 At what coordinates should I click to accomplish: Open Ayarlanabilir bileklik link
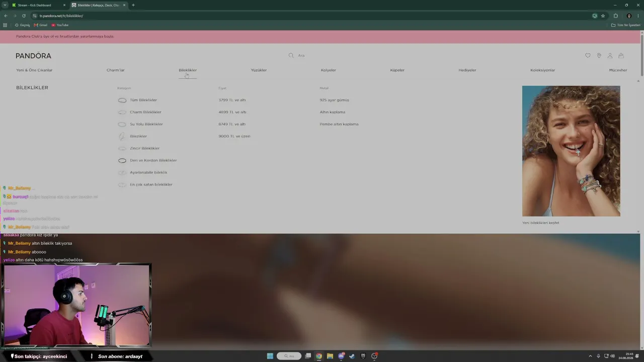pos(148,172)
